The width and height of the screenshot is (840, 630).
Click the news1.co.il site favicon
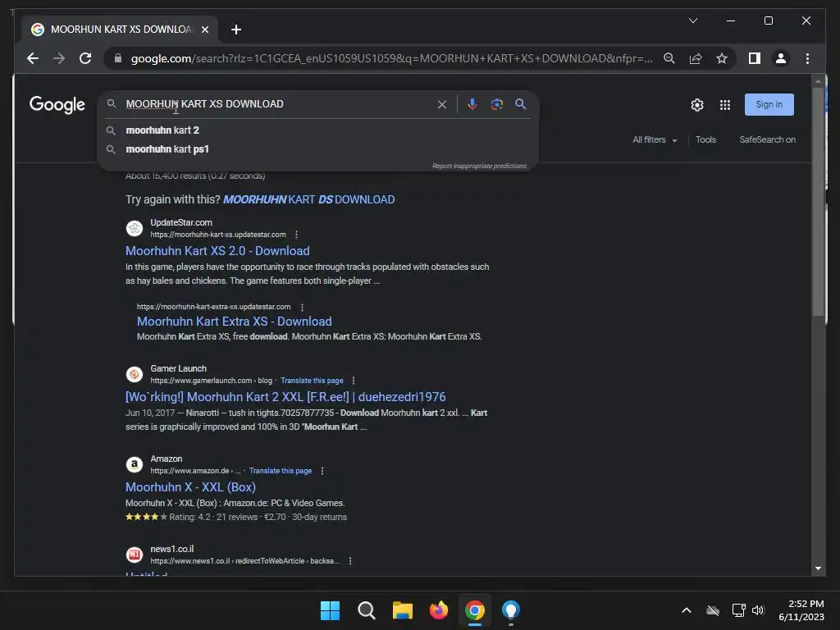[135, 555]
